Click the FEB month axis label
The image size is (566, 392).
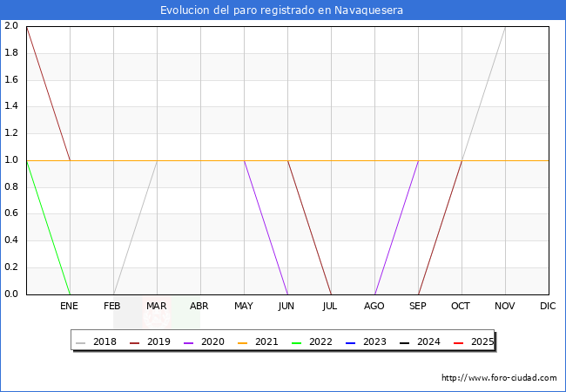tap(112, 306)
